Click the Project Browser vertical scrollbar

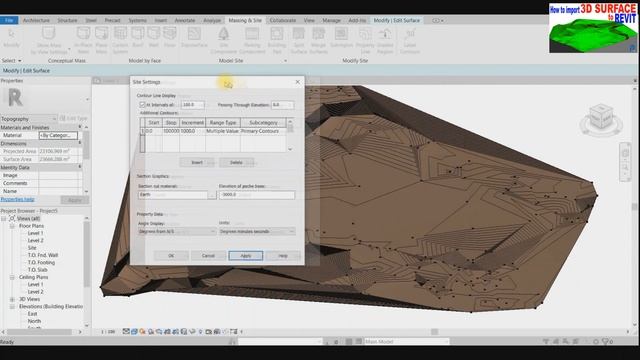click(x=86, y=271)
